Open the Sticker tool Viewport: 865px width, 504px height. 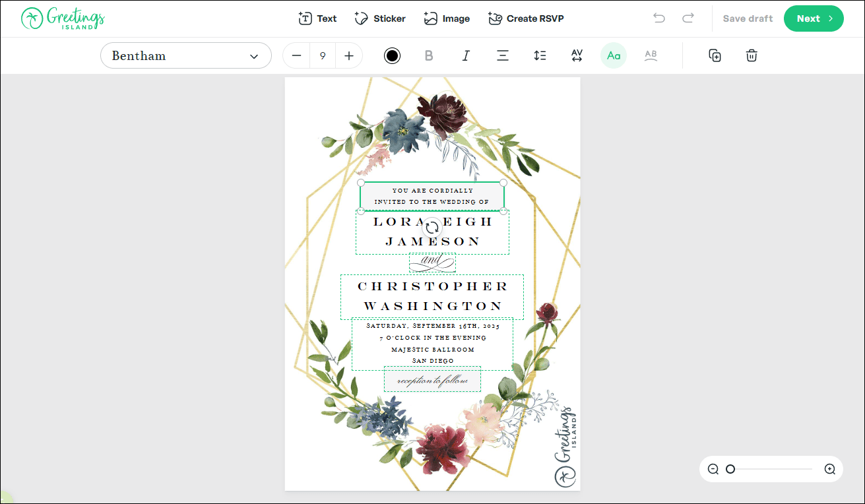tap(380, 18)
